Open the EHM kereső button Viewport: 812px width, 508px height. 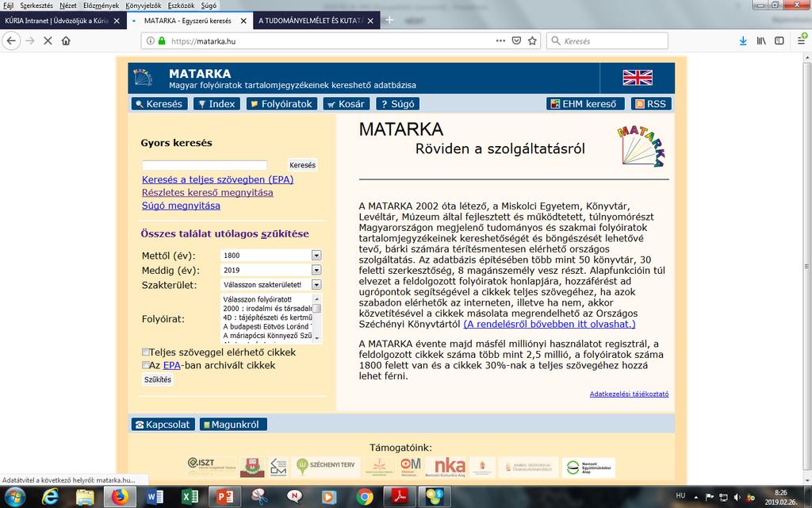[585, 104]
